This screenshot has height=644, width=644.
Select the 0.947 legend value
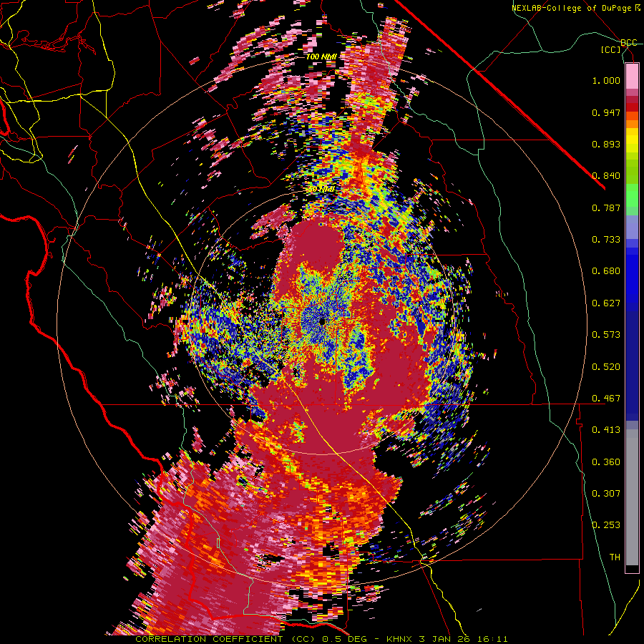(x=606, y=112)
